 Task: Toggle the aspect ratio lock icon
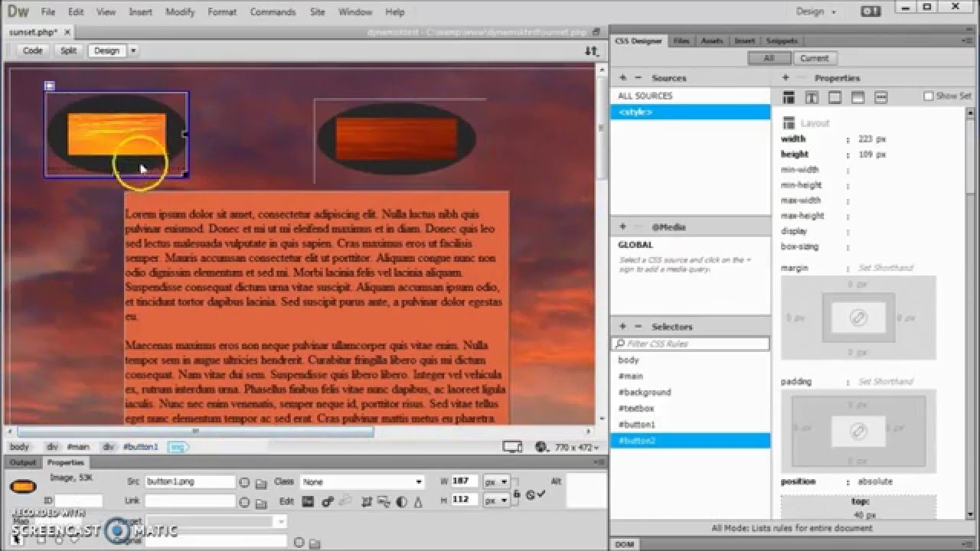point(517,494)
